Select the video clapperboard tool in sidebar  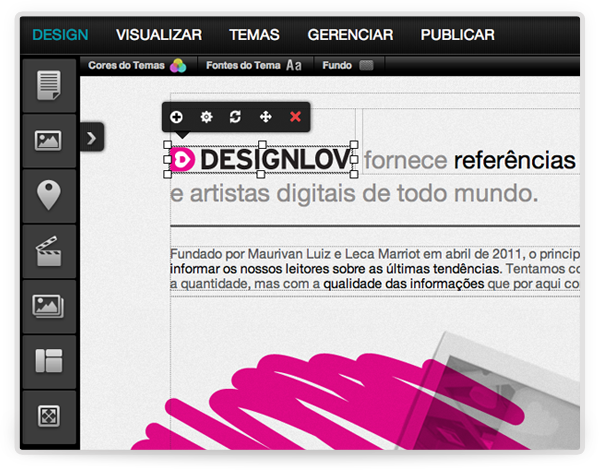click(x=49, y=251)
